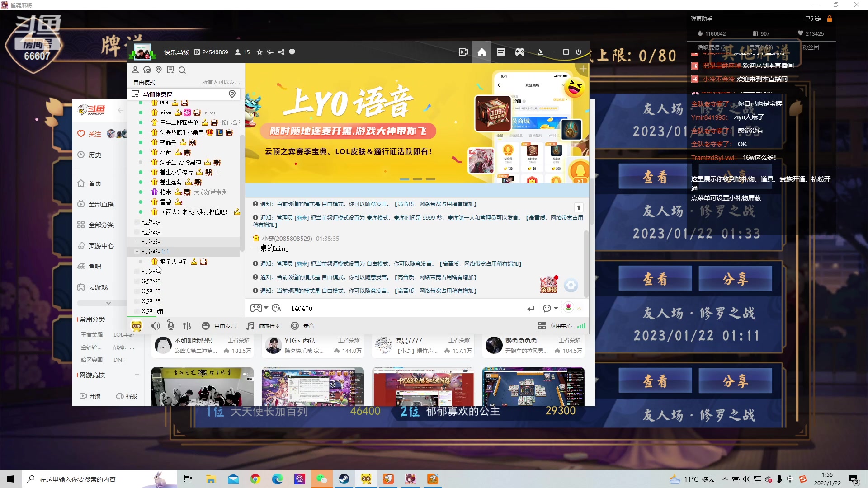Toggle the 关注 heart follow in Douyu sidebar
Viewport: 868px width, 488px height.
pyautogui.click(x=89, y=134)
